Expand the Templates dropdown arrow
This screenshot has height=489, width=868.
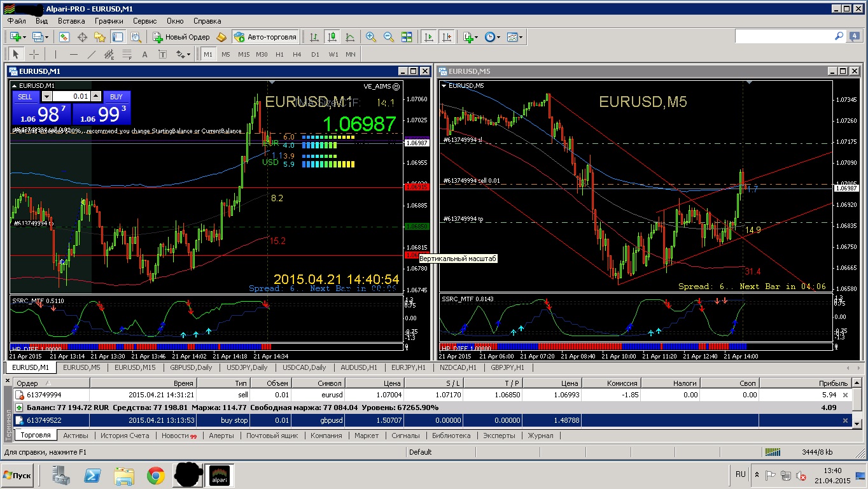click(x=521, y=37)
